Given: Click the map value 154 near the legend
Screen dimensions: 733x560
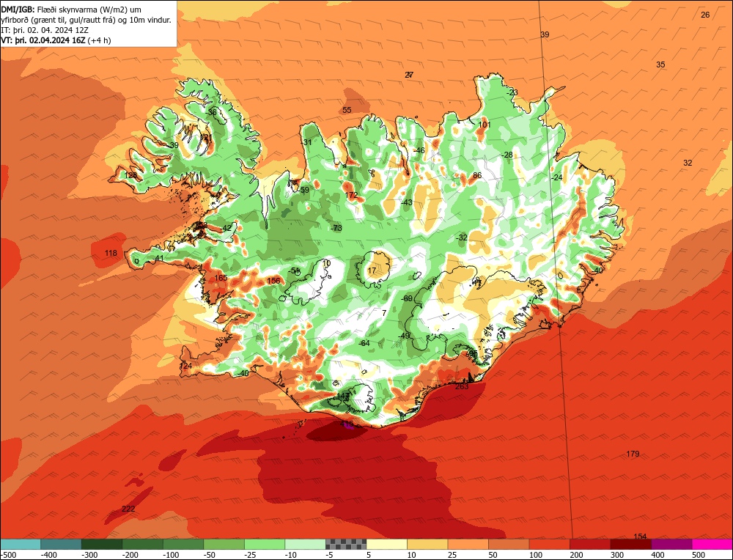Looking at the screenshot, I should point(640,537).
